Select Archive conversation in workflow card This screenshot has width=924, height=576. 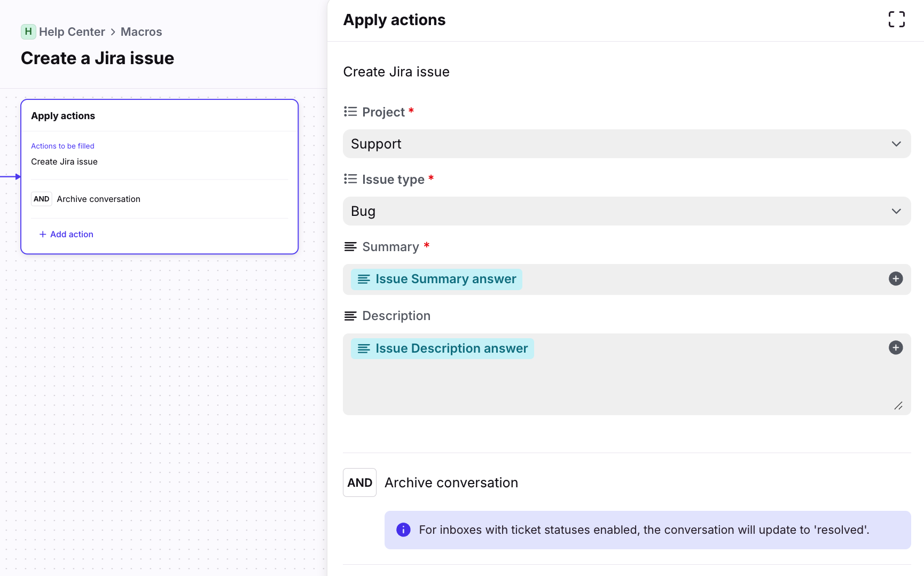coord(98,199)
